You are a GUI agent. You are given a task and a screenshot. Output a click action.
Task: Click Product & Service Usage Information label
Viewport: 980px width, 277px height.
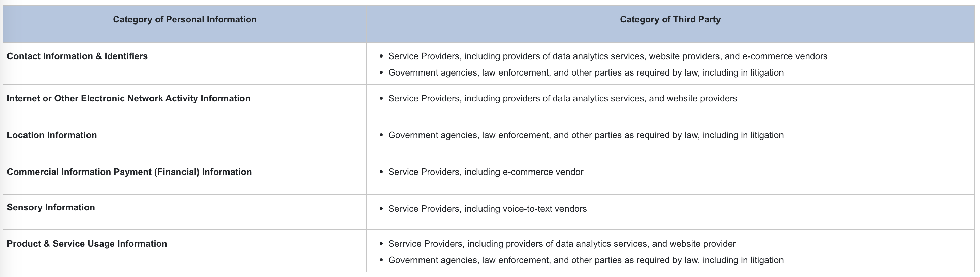click(x=87, y=244)
